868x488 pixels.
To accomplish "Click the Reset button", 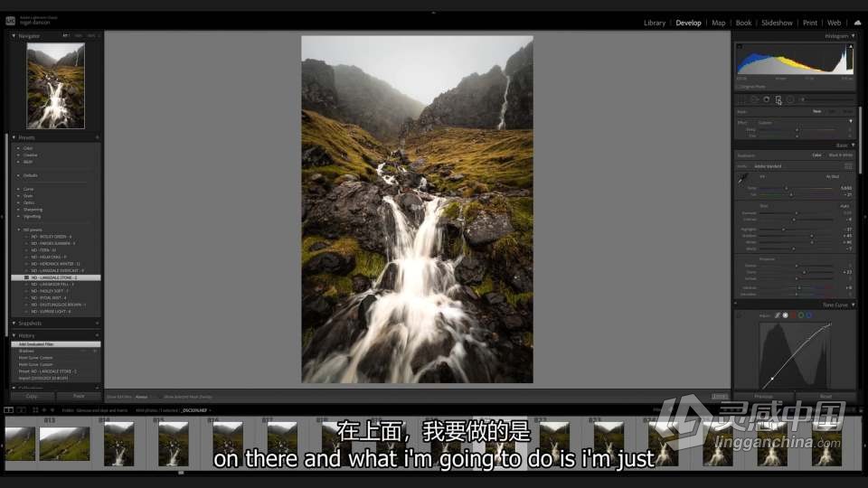I will (x=826, y=396).
